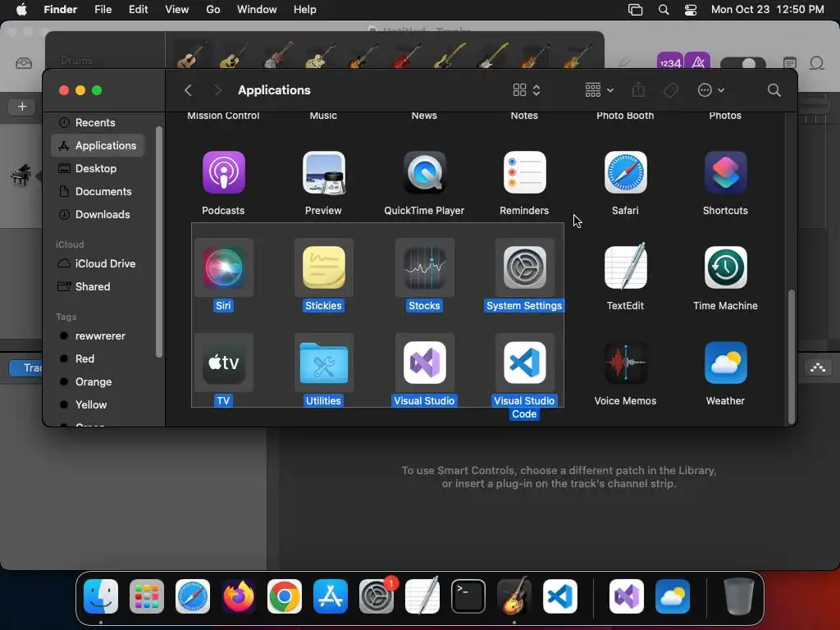The width and height of the screenshot is (840, 630).
Task: Go forward in Finder history
Action: (217, 90)
